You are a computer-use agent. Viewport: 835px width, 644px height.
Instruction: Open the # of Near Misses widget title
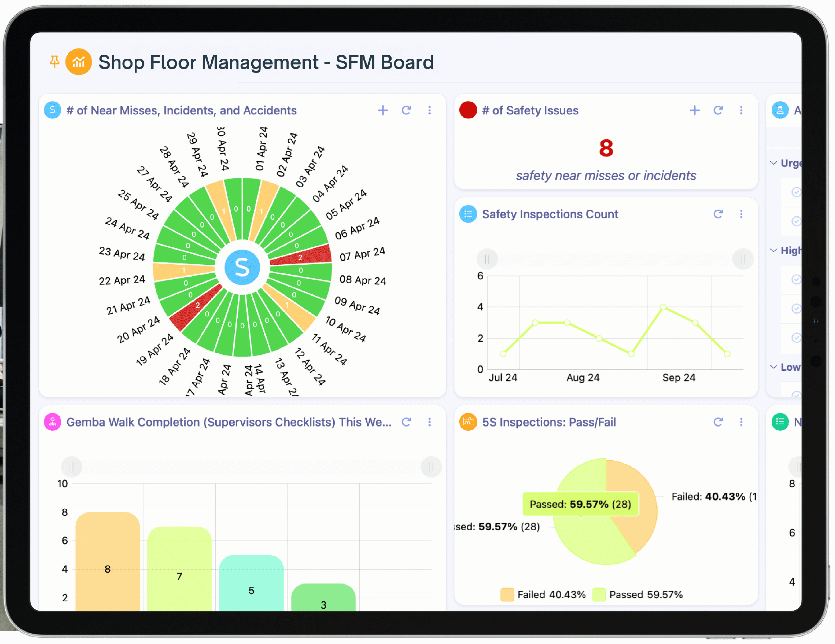182,111
